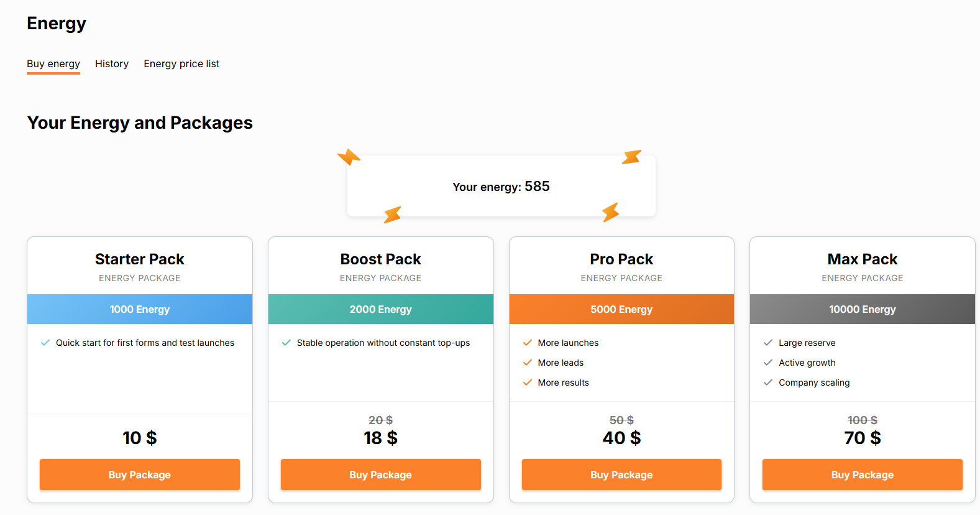Screen dimensions: 980x515
Task: Open the Energy price list tab
Action: coord(181,64)
